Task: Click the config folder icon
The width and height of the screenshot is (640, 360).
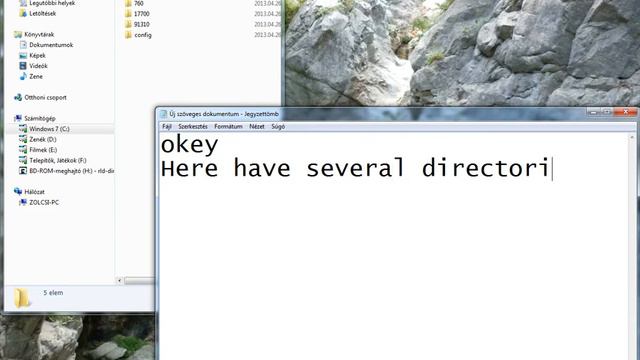Action: pyautogui.click(x=128, y=35)
